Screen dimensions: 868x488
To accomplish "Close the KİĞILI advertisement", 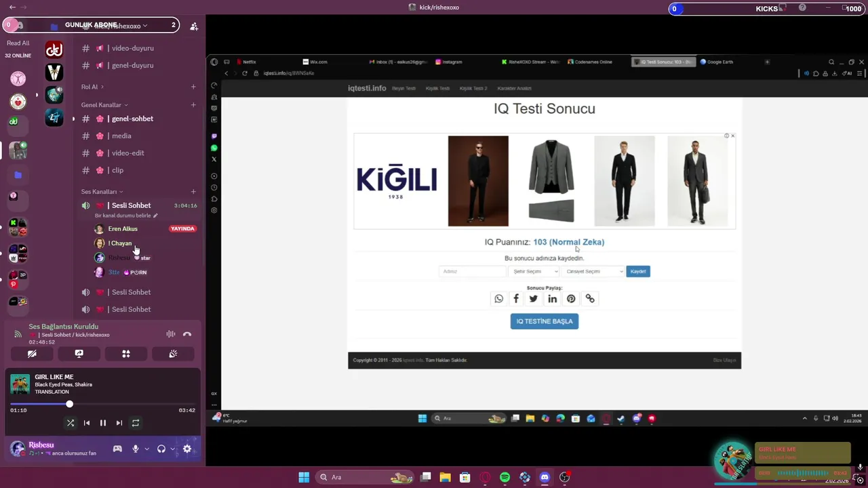I will pos(732,136).
